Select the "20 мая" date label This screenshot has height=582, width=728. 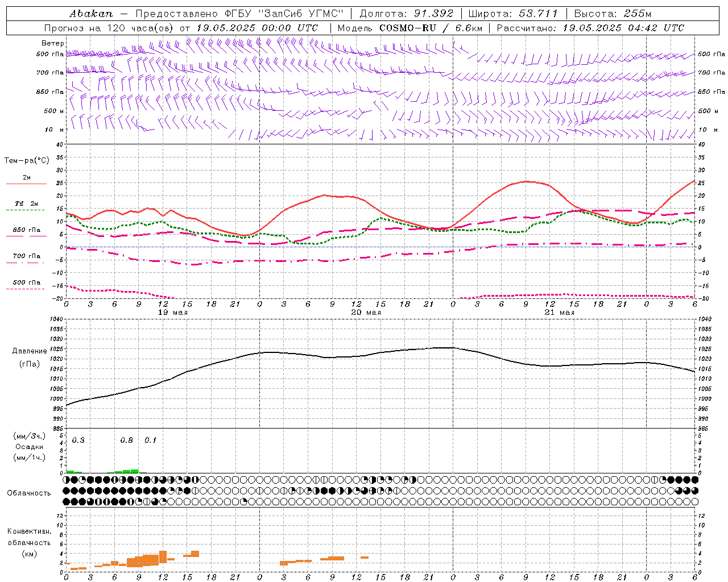(x=366, y=313)
